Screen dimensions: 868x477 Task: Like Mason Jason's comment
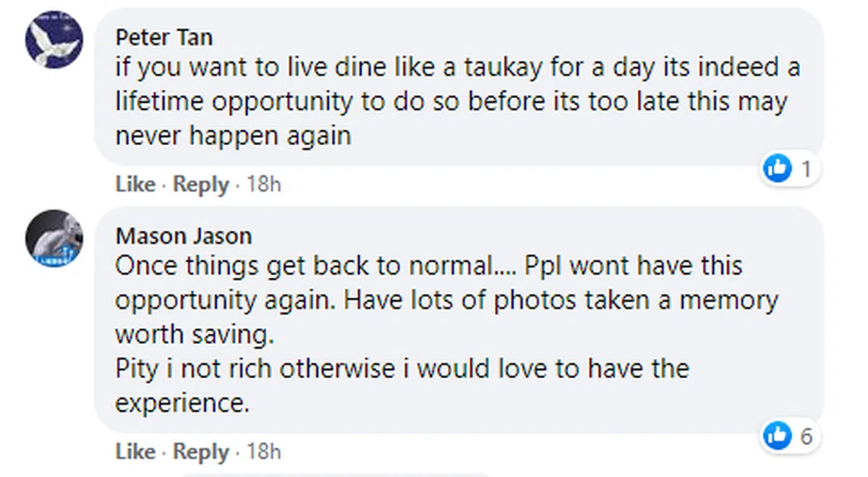tap(135, 452)
